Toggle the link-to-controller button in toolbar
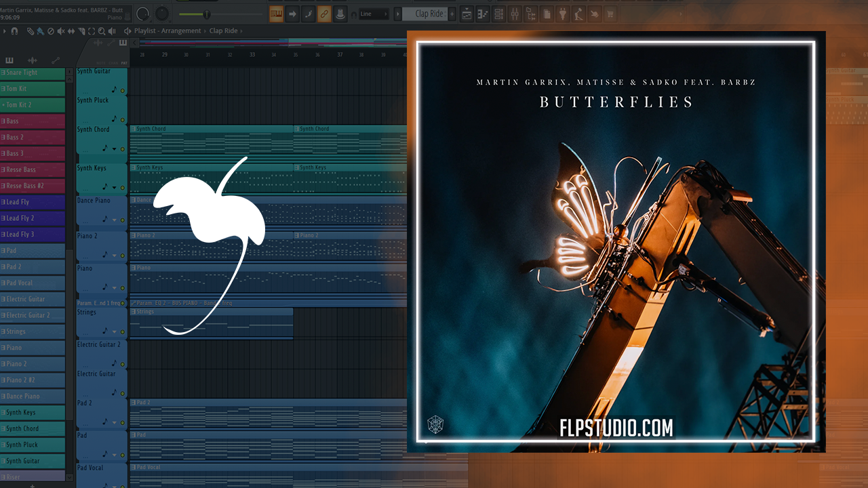868x488 pixels. tap(324, 14)
